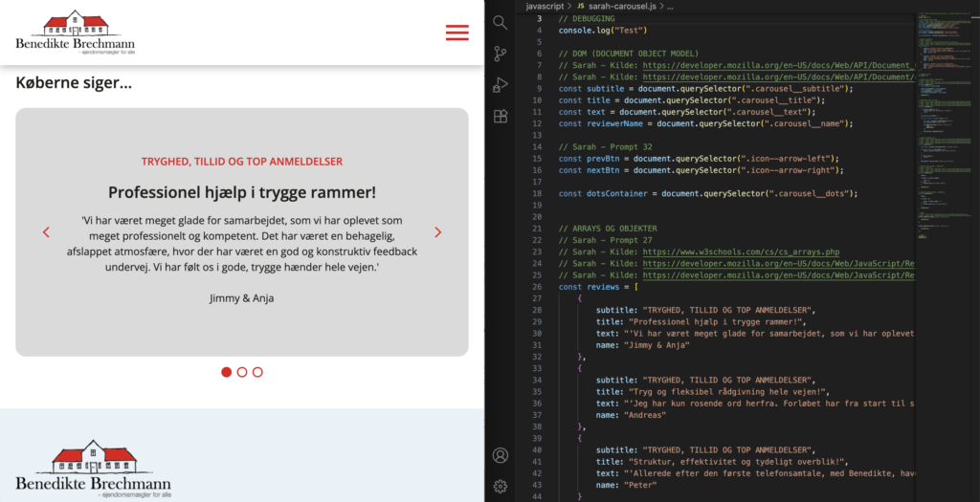Click the 'TRYGHED, TILLID OG TOP ANMELDELSER' subtitle on the webpage
The image size is (980, 502).
pos(242,162)
